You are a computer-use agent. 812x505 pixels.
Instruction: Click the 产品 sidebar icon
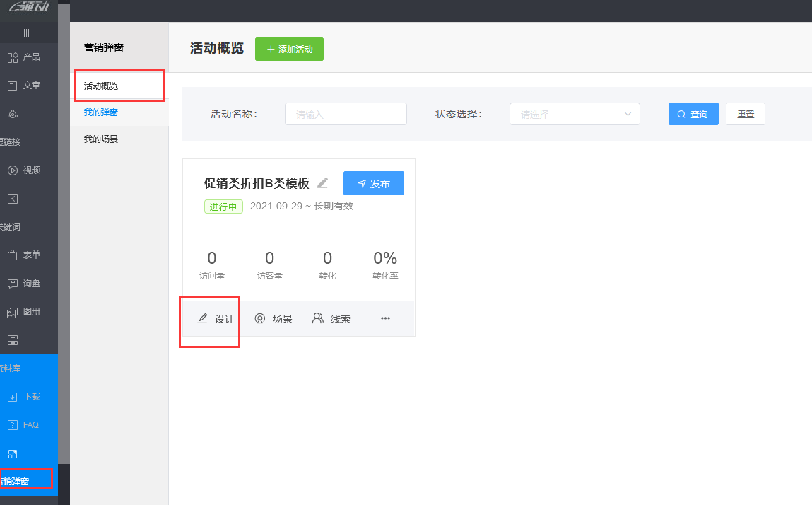[13, 57]
